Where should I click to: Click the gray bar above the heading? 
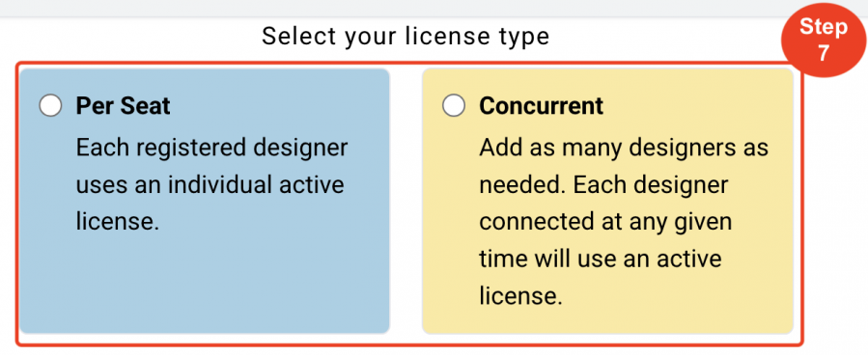click(x=434, y=8)
